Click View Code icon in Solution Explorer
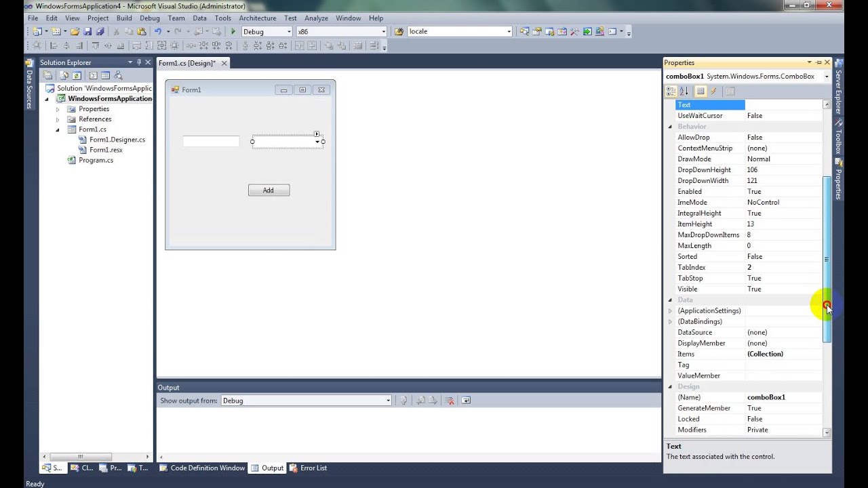Screen dimensions: 868x488 (93, 75)
